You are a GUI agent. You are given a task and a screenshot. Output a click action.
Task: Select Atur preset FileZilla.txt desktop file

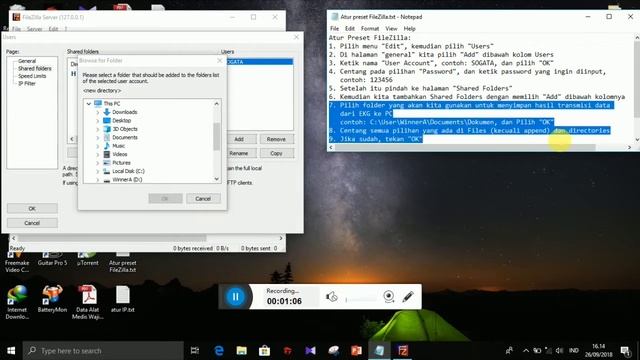pyautogui.click(x=122, y=262)
